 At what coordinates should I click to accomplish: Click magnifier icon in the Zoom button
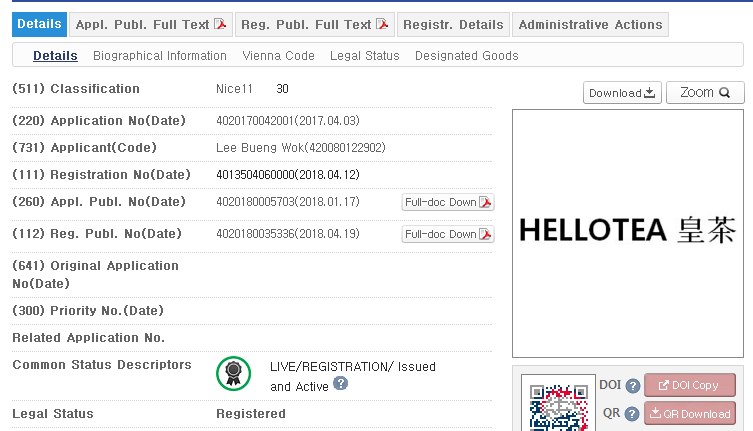[725, 93]
